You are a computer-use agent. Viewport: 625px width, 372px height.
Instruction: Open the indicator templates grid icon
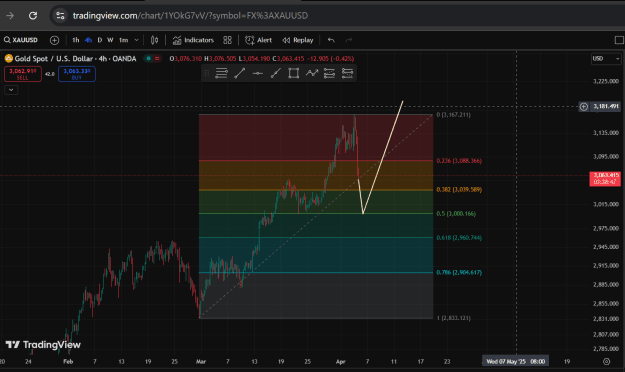click(228, 40)
